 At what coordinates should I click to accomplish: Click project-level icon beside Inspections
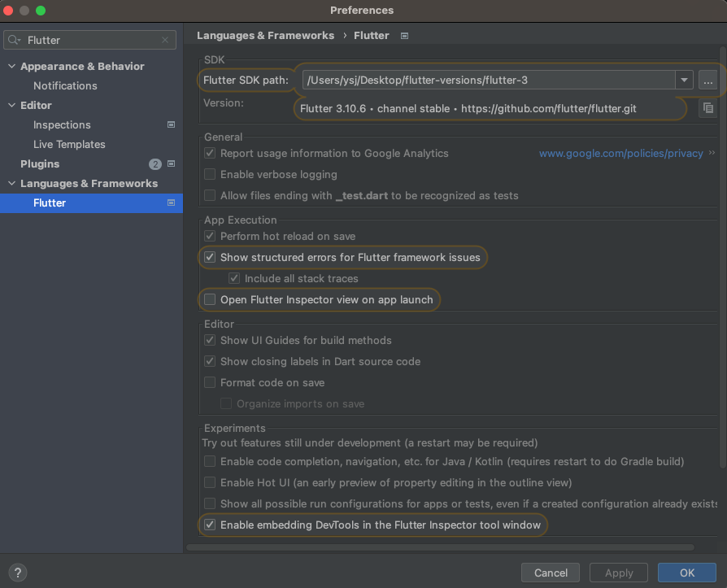[171, 124]
